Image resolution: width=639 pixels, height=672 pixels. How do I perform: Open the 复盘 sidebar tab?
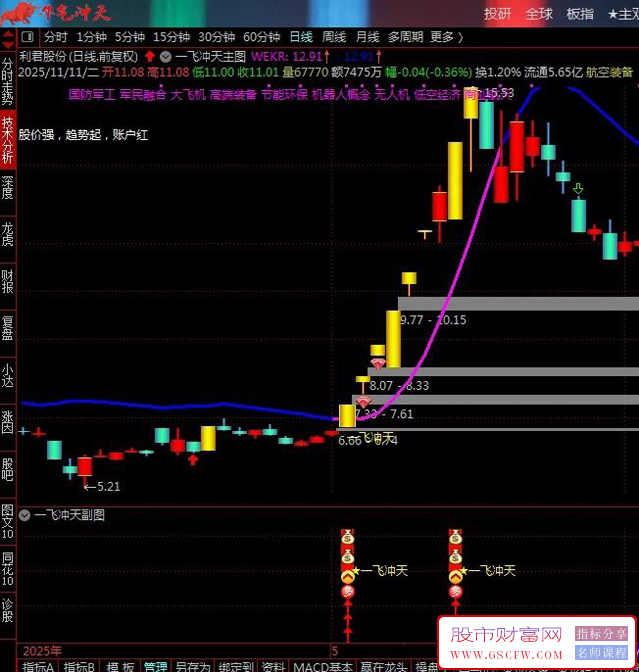(8, 328)
